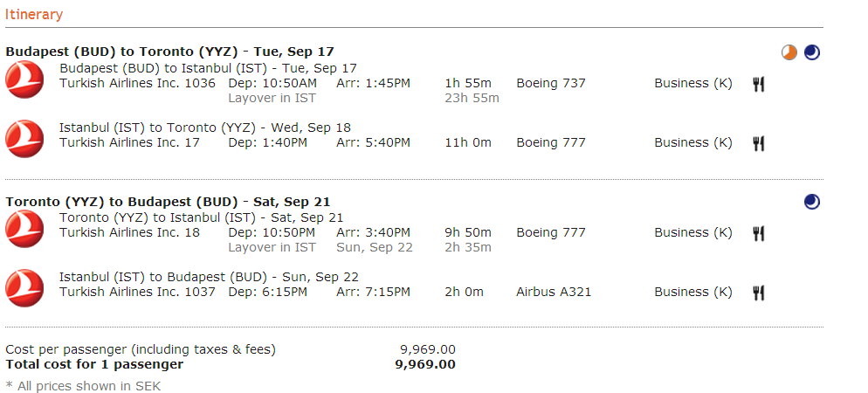The height and width of the screenshot is (393, 868).
Task: Select the Budapest to Toronto Sep 17 heading
Action: tap(170, 52)
